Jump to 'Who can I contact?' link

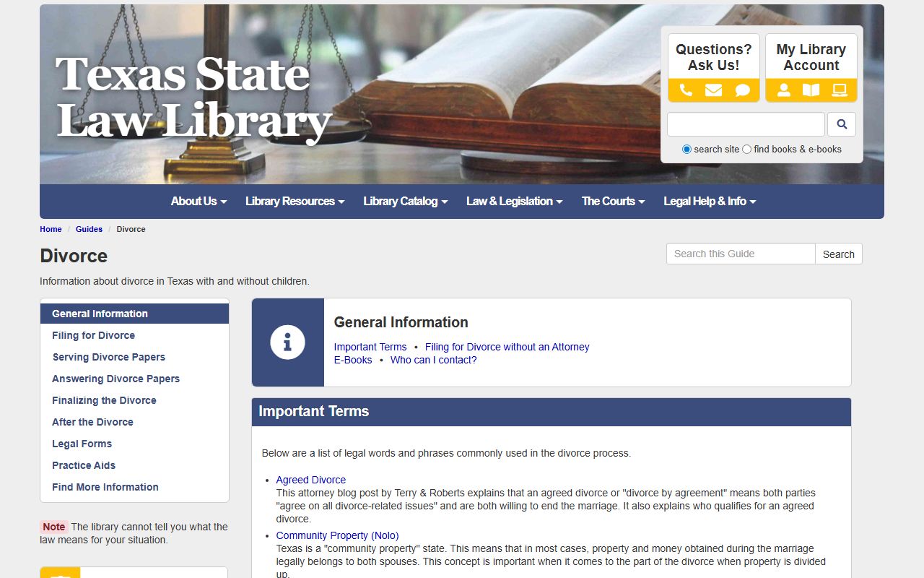434,360
